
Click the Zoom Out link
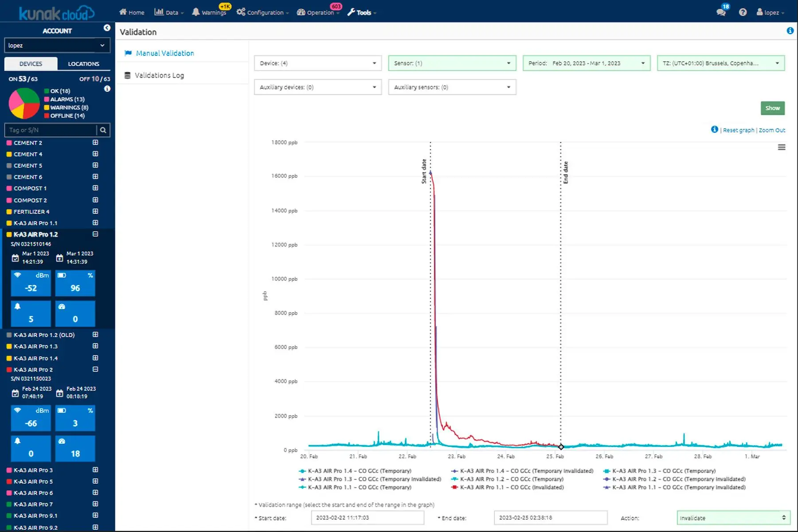pyautogui.click(x=772, y=130)
